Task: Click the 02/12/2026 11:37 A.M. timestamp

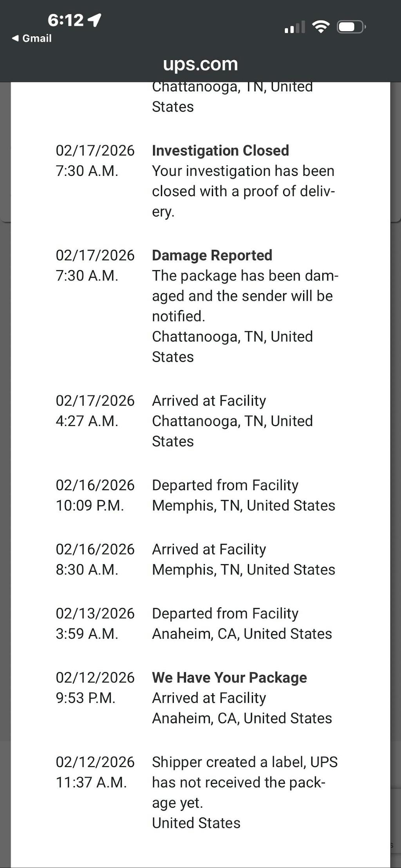Action: click(x=95, y=772)
